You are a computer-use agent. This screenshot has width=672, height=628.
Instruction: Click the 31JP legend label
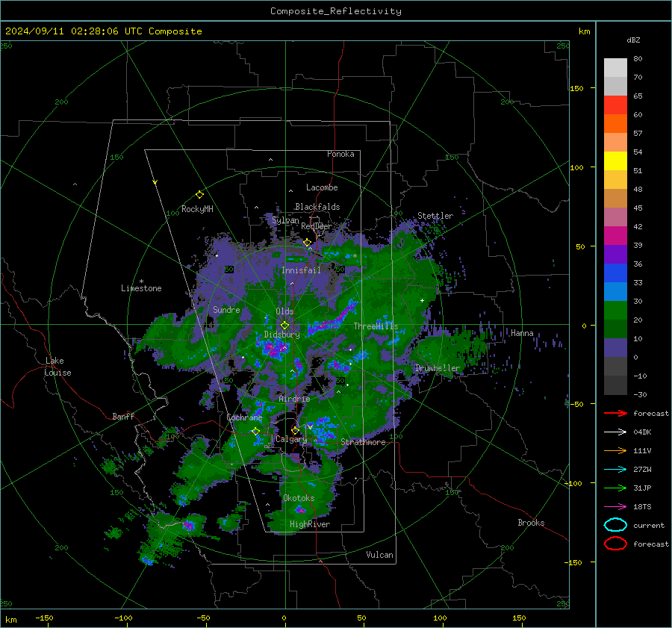click(x=642, y=488)
